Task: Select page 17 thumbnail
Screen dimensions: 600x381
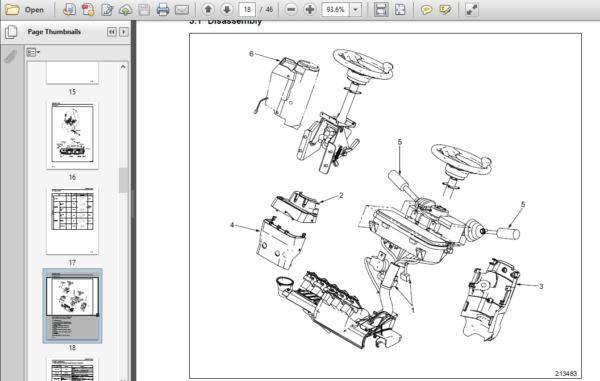Action: tap(72, 221)
